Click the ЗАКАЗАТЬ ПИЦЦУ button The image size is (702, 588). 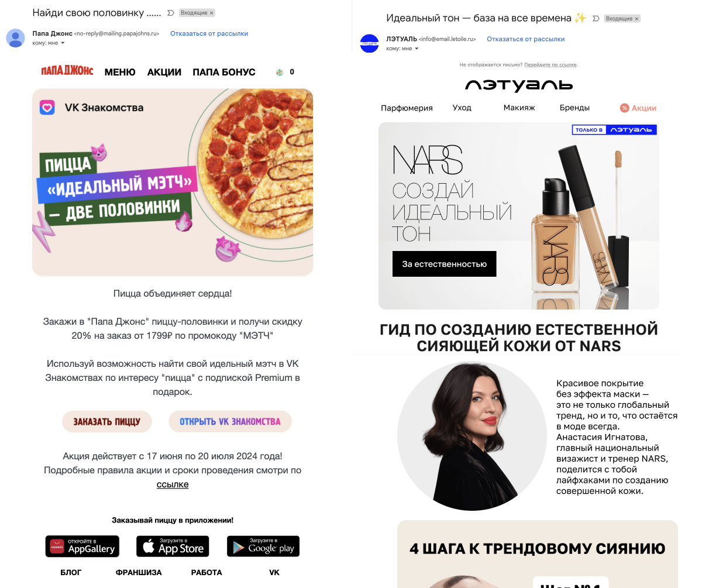click(x=107, y=421)
